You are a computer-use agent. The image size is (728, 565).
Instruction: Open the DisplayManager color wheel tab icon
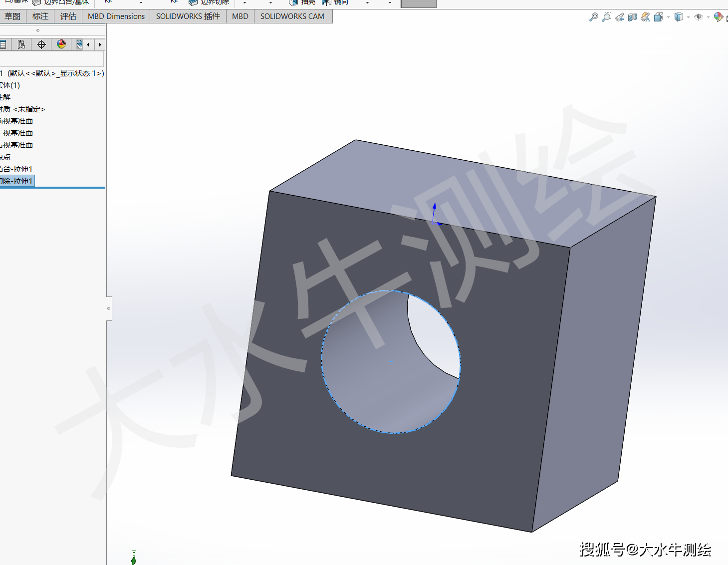tap(61, 44)
